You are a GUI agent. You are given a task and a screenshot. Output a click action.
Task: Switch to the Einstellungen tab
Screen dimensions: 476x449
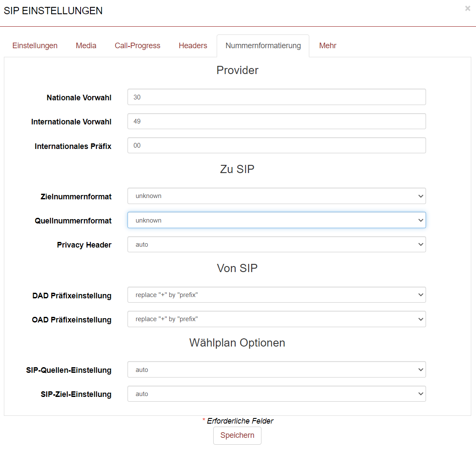pyautogui.click(x=35, y=45)
